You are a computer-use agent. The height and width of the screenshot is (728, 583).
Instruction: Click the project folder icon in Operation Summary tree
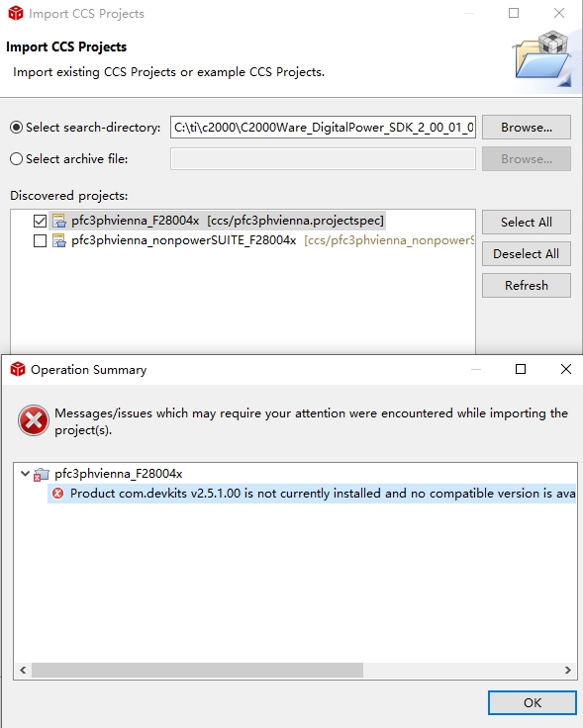click(42, 475)
